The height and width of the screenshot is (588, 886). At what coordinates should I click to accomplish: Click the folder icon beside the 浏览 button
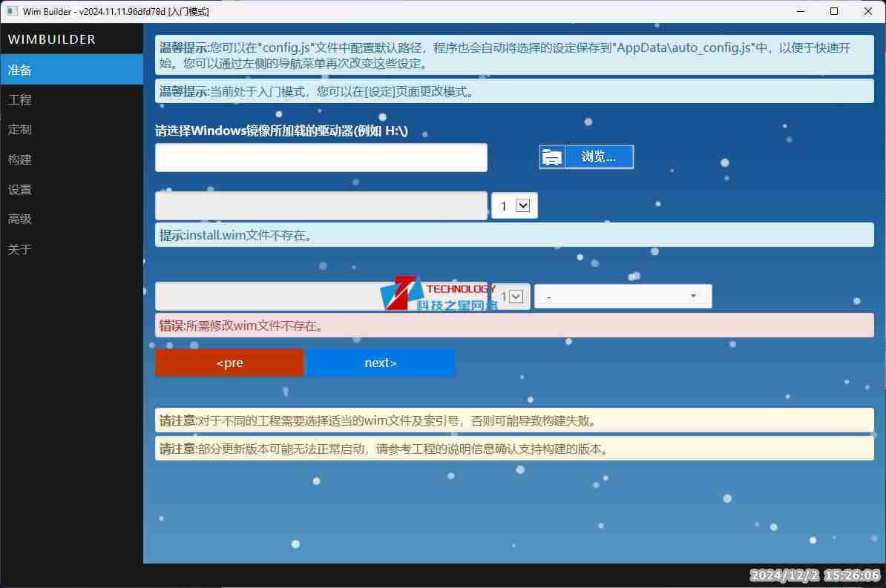click(551, 157)
